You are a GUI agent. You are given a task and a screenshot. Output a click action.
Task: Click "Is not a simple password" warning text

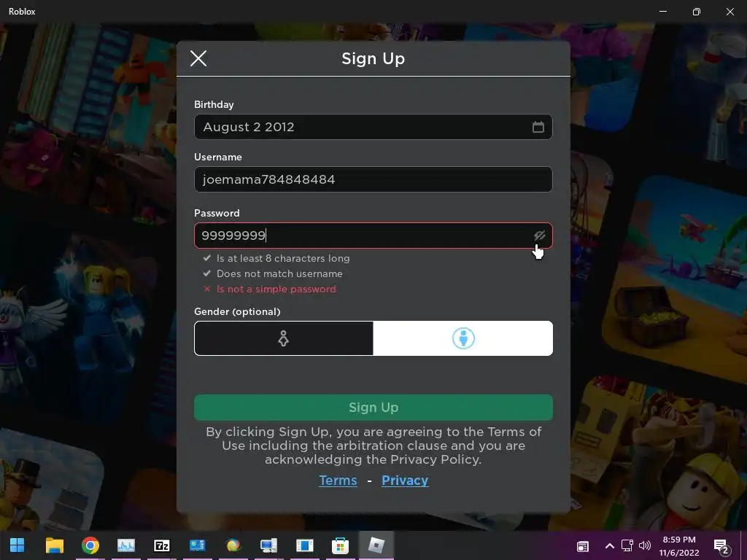(x=276, y=289)
